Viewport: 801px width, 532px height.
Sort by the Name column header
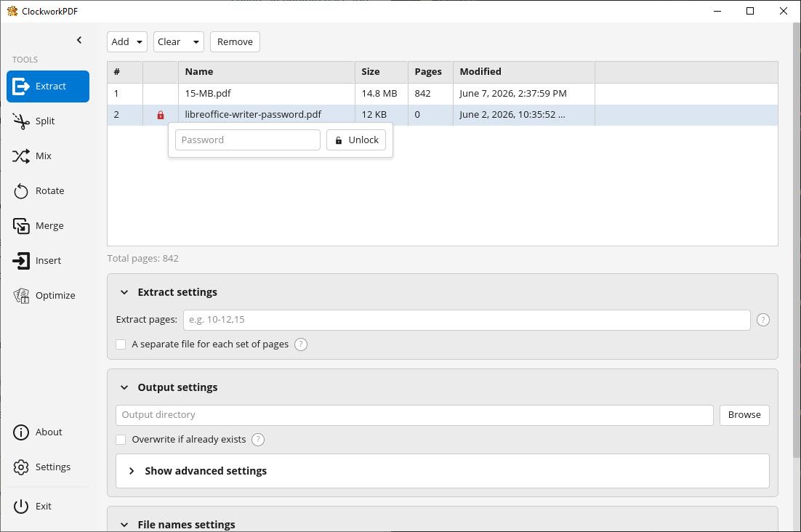(x=266, y=72)
